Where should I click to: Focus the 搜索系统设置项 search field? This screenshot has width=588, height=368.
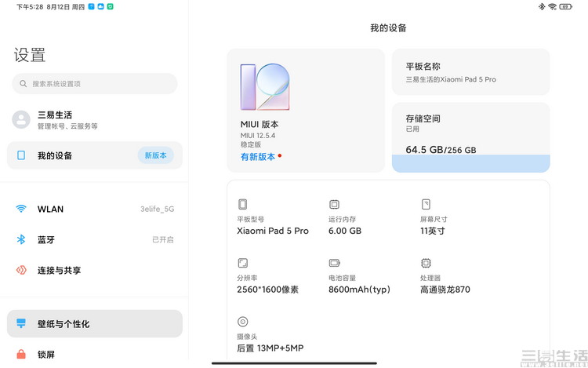point(95,84)
